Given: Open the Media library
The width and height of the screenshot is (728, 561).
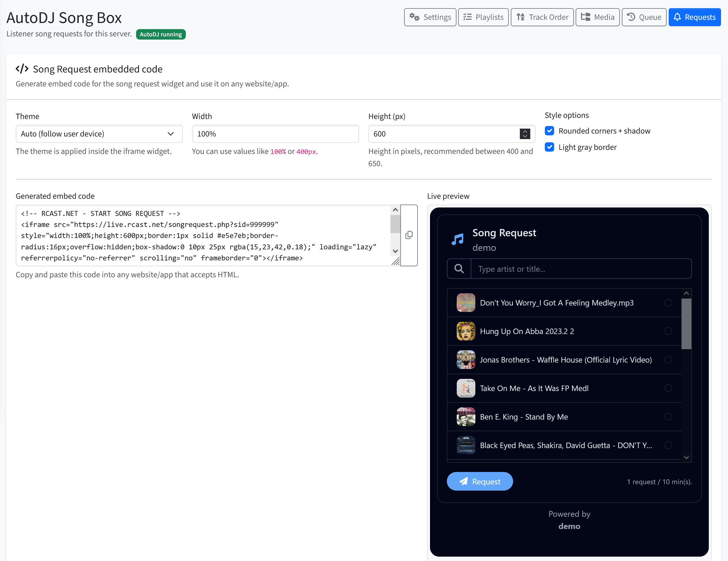Looking at the screenshot, I should click(x=597, y=17).
